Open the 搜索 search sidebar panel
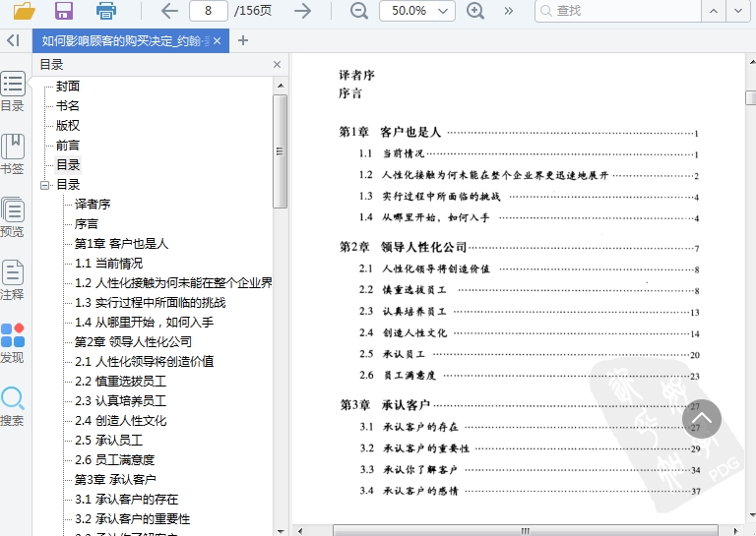 tap(13, 406)
